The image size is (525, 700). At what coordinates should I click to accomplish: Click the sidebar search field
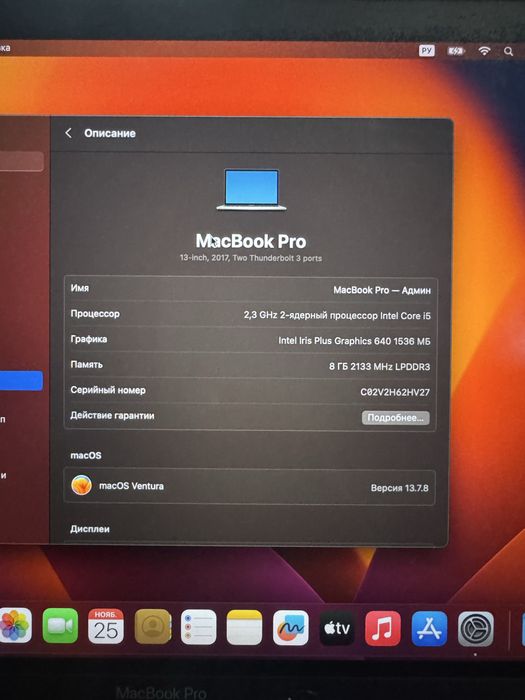coord(21,161)
